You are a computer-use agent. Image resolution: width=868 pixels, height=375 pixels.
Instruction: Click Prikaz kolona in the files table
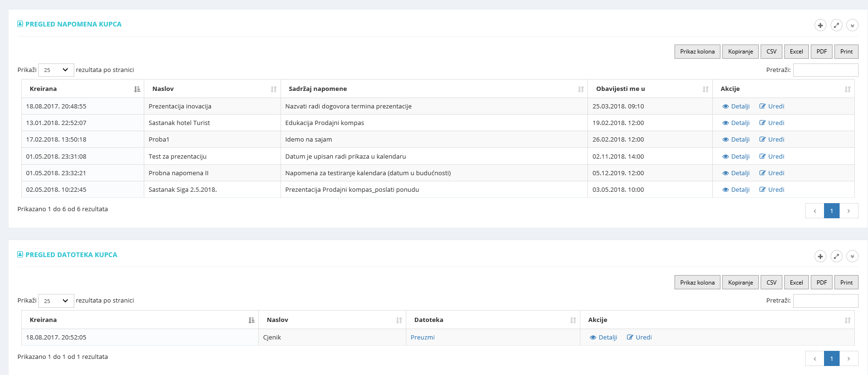click(x=697, y=283)
